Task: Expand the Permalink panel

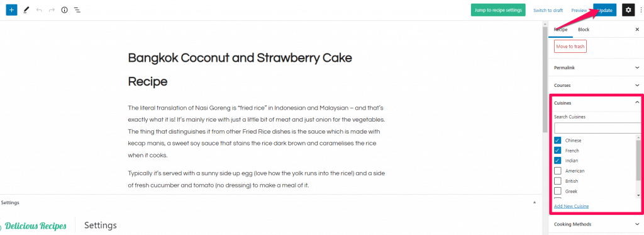Action: 596,67
